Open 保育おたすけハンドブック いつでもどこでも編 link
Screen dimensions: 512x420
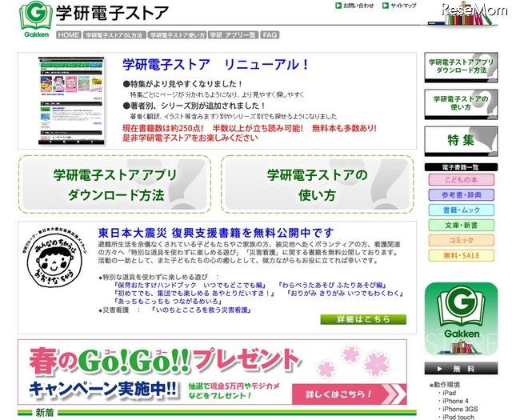coord(190,285)
